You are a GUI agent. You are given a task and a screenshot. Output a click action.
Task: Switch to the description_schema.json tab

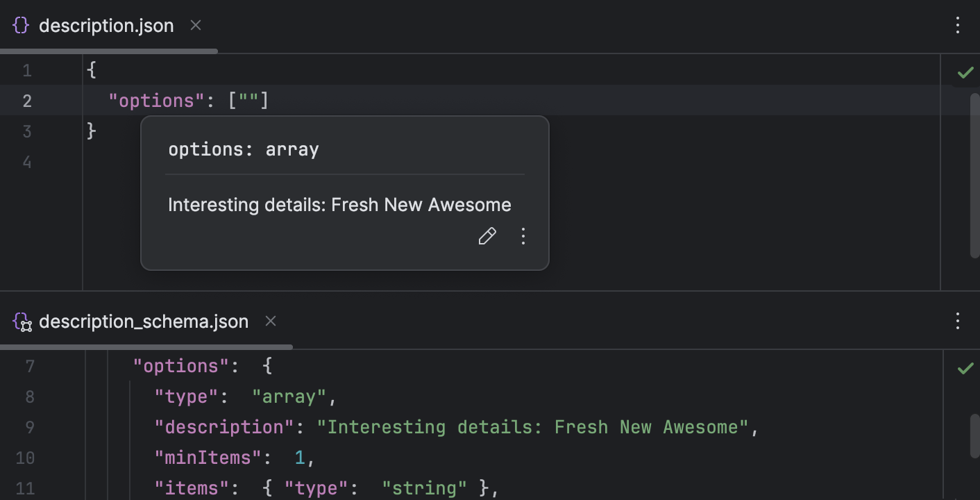(x=144, y=321)
